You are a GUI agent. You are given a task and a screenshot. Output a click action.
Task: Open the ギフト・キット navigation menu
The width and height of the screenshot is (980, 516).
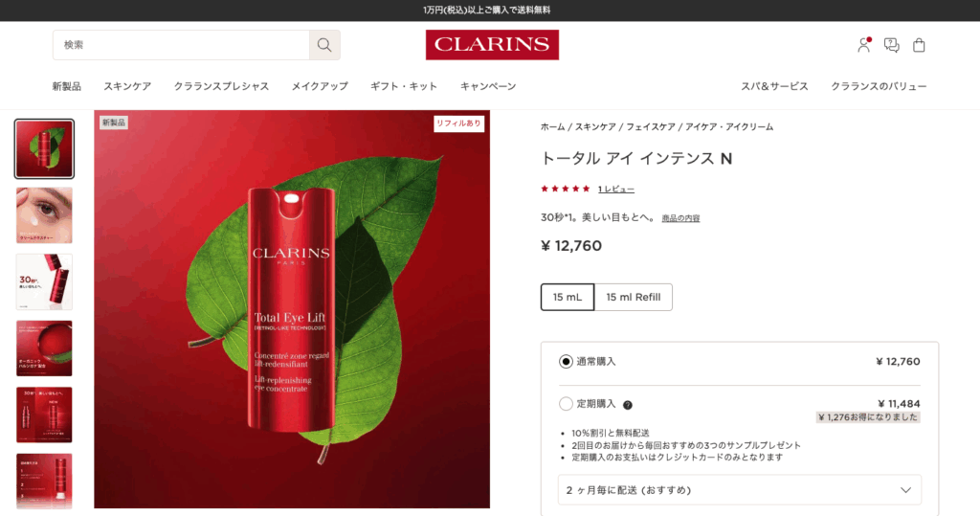click(404, 86)
